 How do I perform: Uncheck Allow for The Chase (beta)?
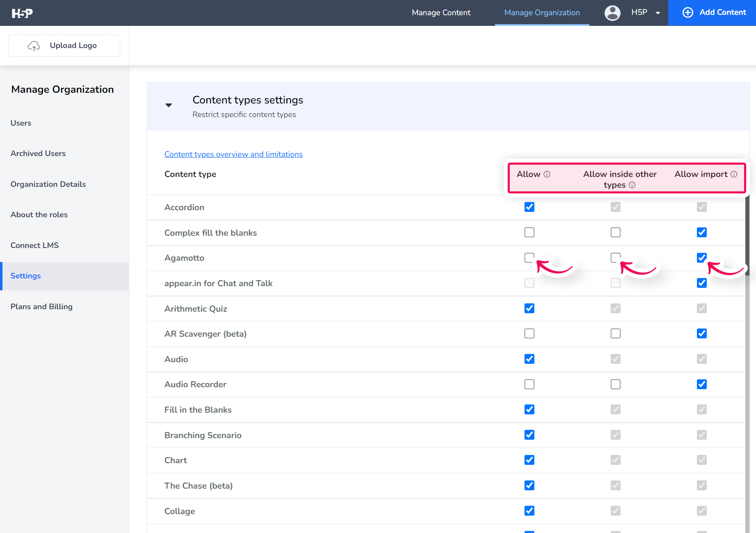point(529,485)
